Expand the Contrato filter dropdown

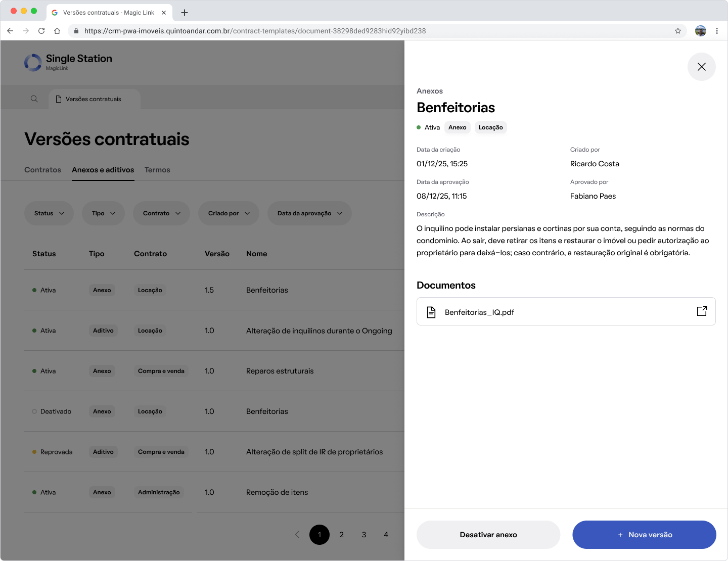[x=161, y=213]
